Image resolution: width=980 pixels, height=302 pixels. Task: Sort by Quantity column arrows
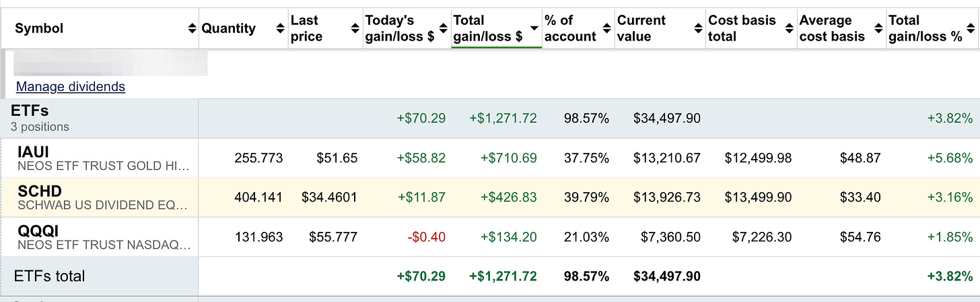click(281, 29)
